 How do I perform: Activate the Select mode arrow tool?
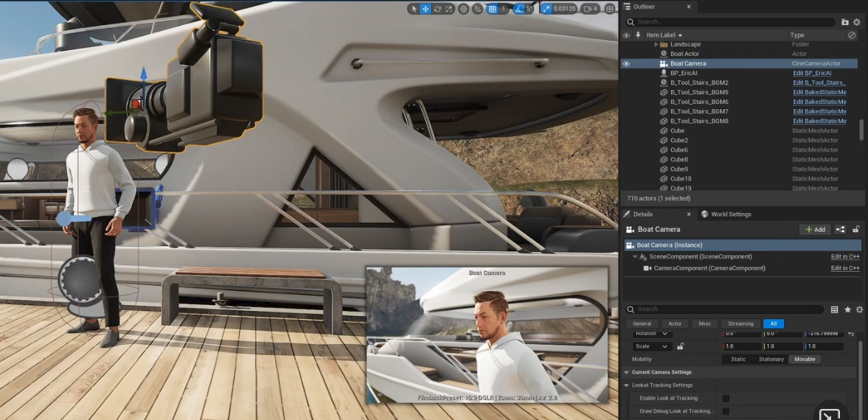point(414,9)
